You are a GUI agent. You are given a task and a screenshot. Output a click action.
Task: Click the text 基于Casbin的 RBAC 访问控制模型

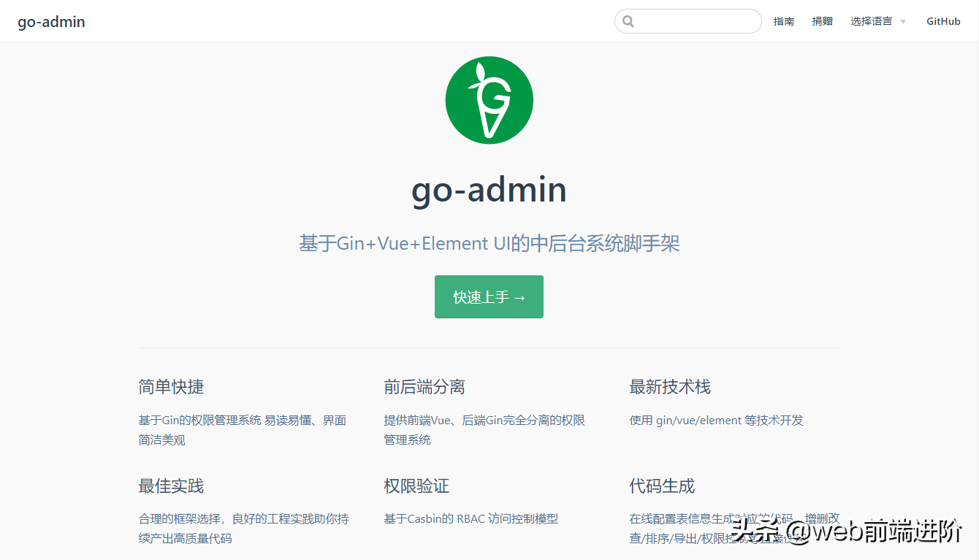[x=471, y=519]
